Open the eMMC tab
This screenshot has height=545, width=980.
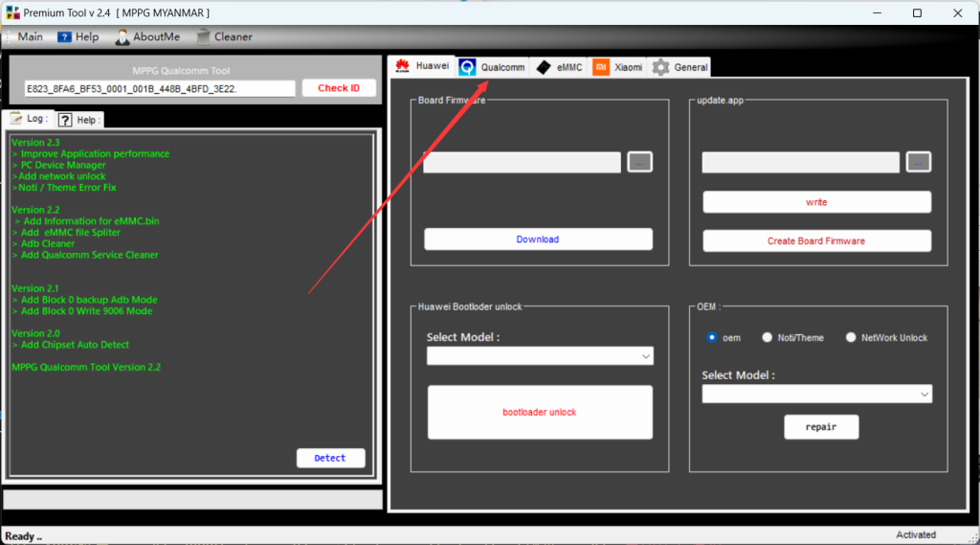559,67
